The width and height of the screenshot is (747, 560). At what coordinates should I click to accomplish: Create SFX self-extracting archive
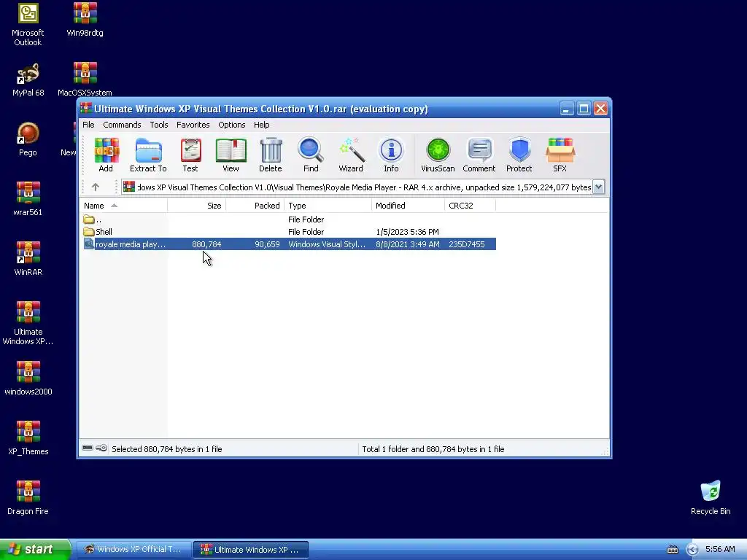560,155
